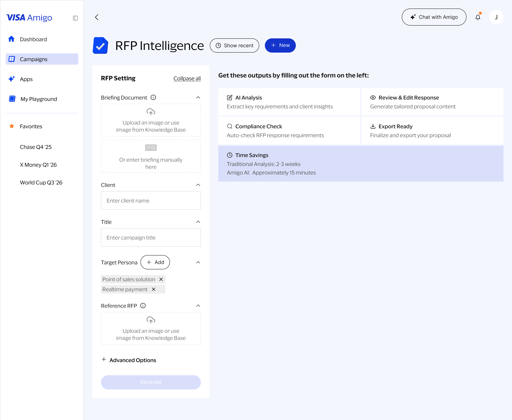512x420 pixels.
Task: Click Briefing Document info icon
Action: point(153,98)
